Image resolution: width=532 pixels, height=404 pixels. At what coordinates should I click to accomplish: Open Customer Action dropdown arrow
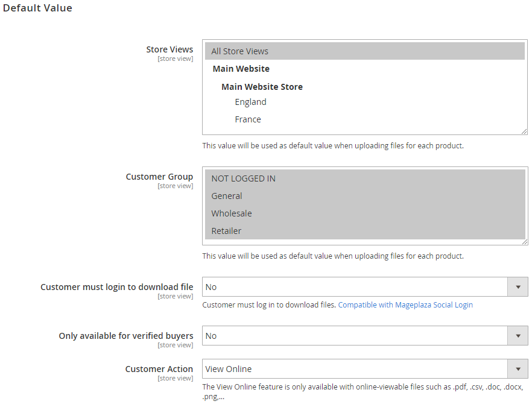518,368
